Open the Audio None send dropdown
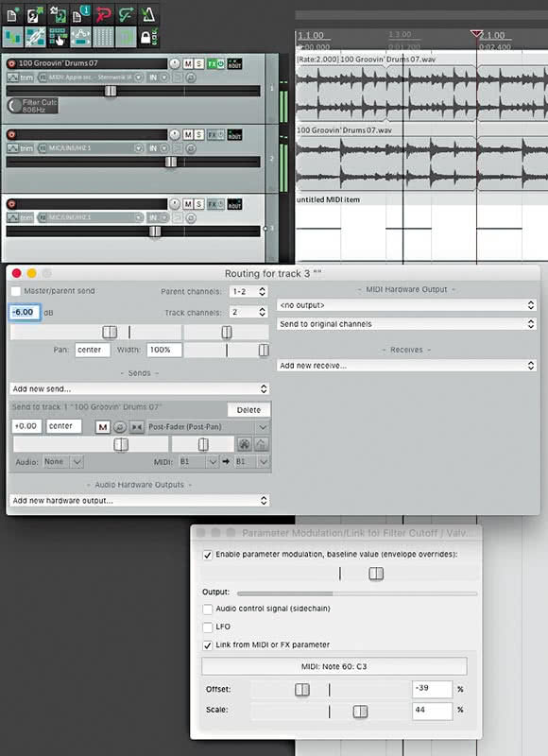This screenshot has width=548, height=756. [63, 462]
